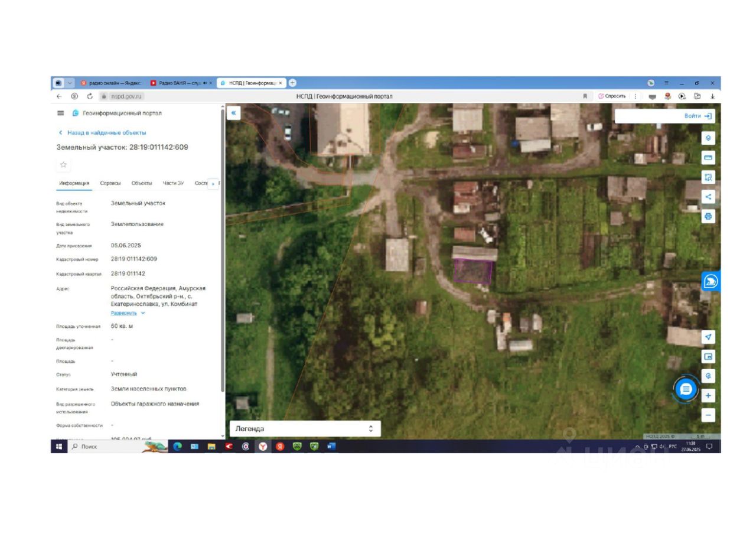The image size is (756, 534).
Task: Click the Учтенный status value
Action: tap(124, 374)
